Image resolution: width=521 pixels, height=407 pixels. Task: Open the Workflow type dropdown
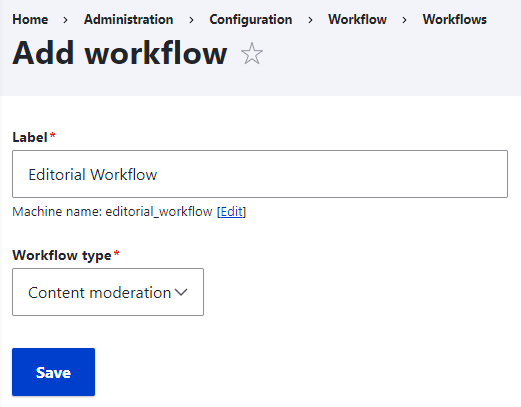[x=108, y=292]
